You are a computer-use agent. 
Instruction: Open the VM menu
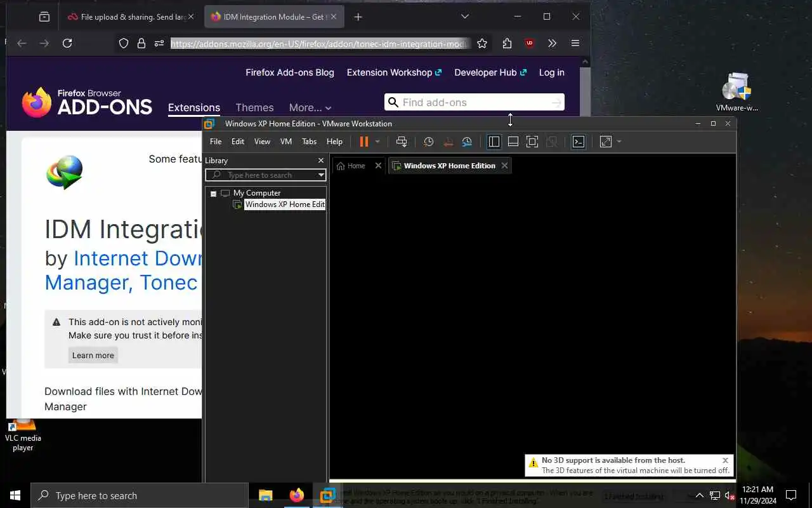click(x=286, y=142)
